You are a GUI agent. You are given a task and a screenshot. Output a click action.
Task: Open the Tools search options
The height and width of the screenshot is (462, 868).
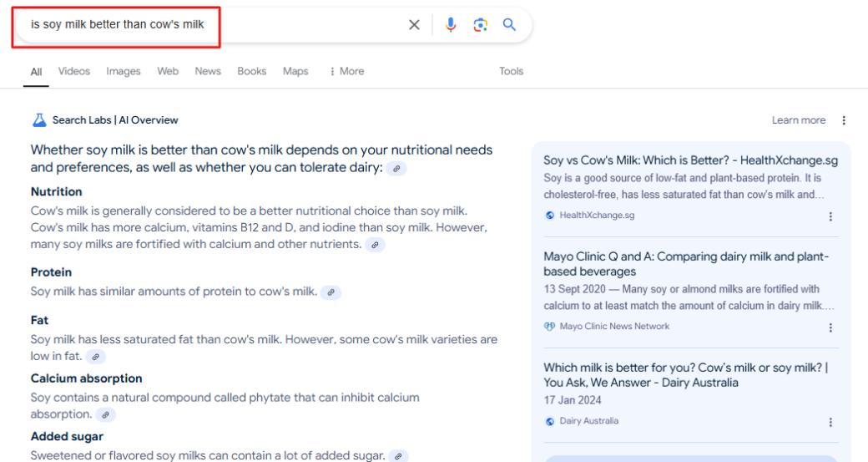511,71
